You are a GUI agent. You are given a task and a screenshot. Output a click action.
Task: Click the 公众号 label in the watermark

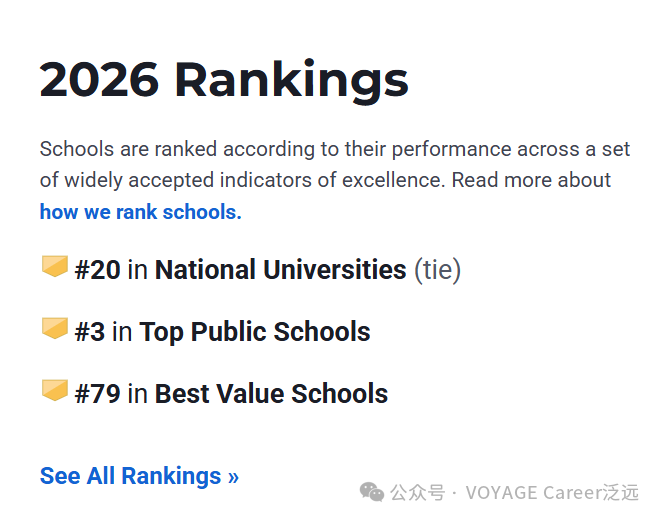(418, 492)
